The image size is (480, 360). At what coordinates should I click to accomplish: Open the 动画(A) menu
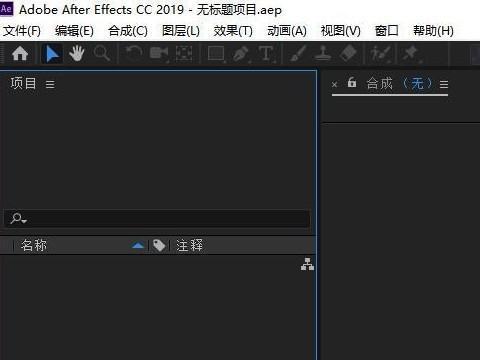pyautogui.click(x=287, y=31)
